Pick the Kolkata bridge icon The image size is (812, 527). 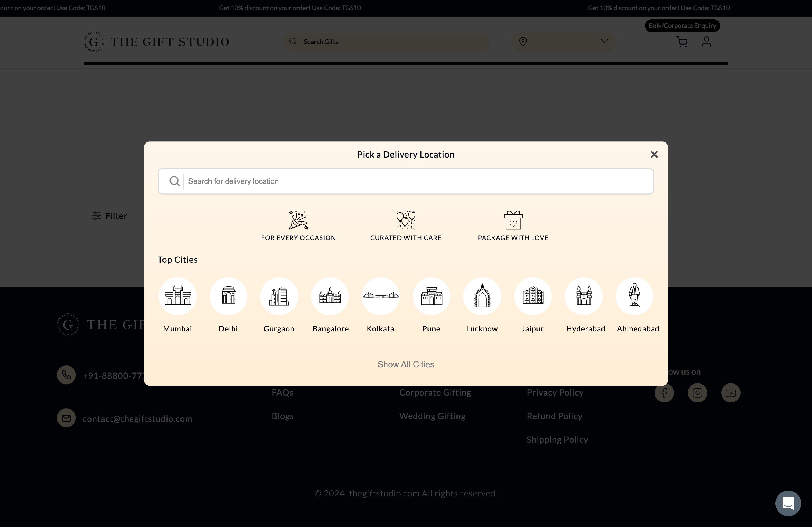coord(380,296)
